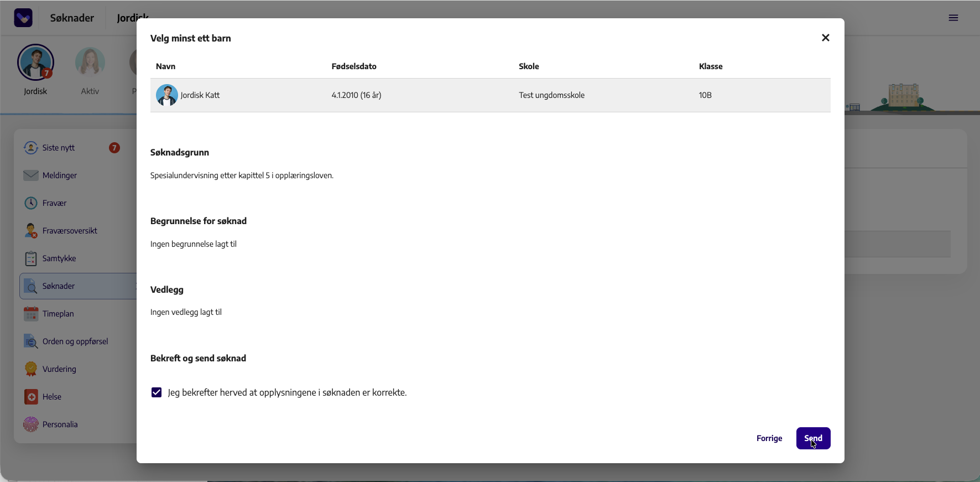The height and width of the screenshot is (482, 980).
Task: Select Timeplan menu label
Action: (58, 314)
